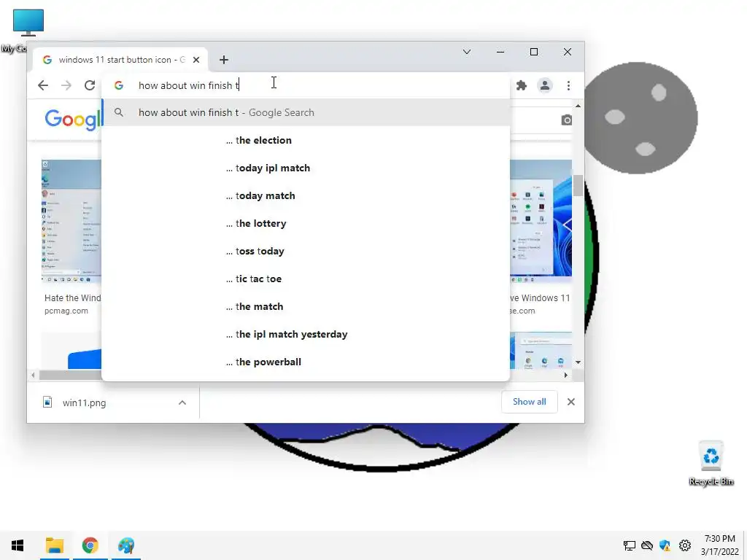Select the Recycle Bin desktop icon
Image resolution: width=747 pixels, height=560 pixels.
tap(711, 463)
